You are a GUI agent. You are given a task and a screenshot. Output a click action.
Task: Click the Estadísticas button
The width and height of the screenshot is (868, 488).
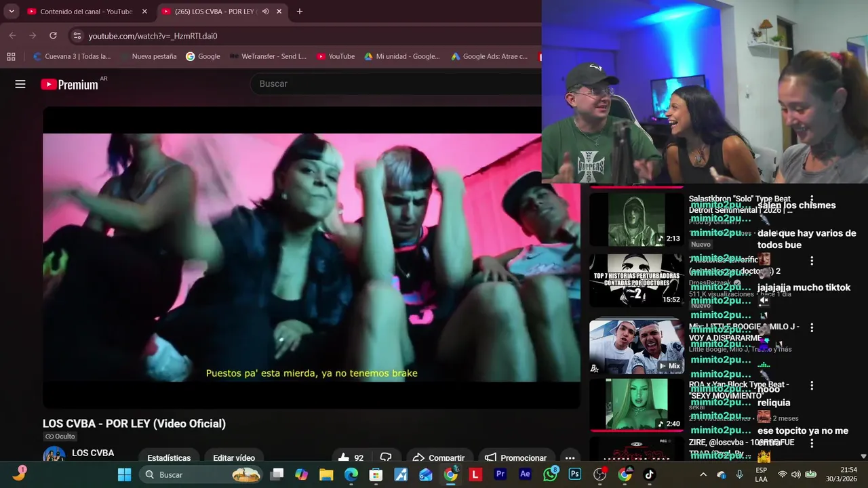[x=169, y=457]
